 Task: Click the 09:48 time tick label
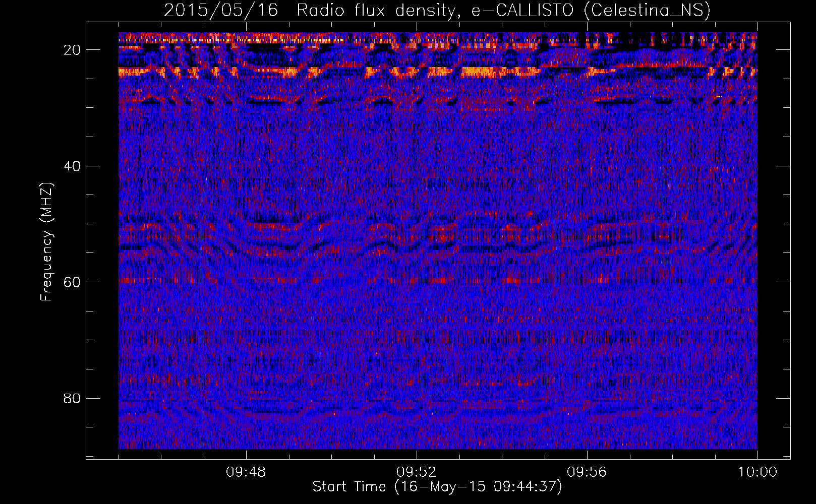[246, 472]
